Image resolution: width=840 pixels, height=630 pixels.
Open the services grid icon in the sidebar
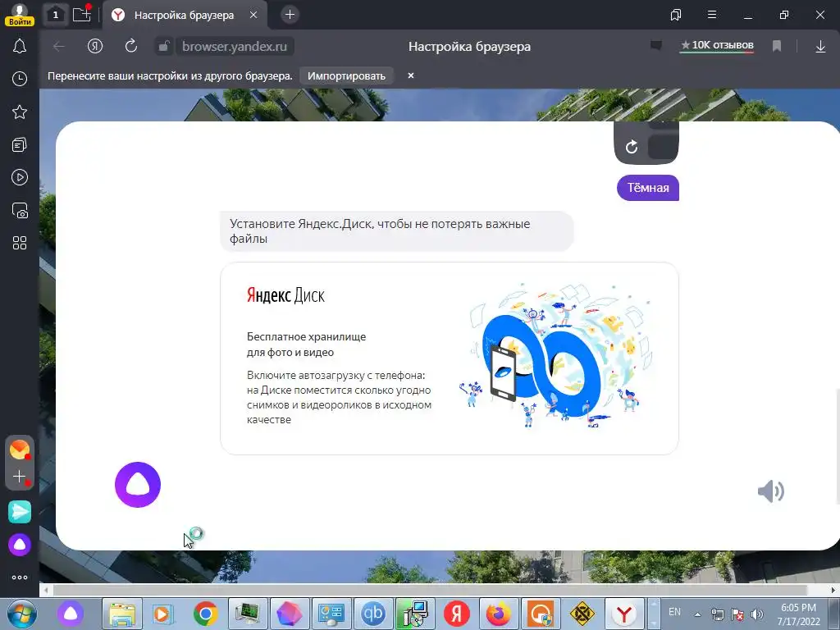click(x=20, y=243)
